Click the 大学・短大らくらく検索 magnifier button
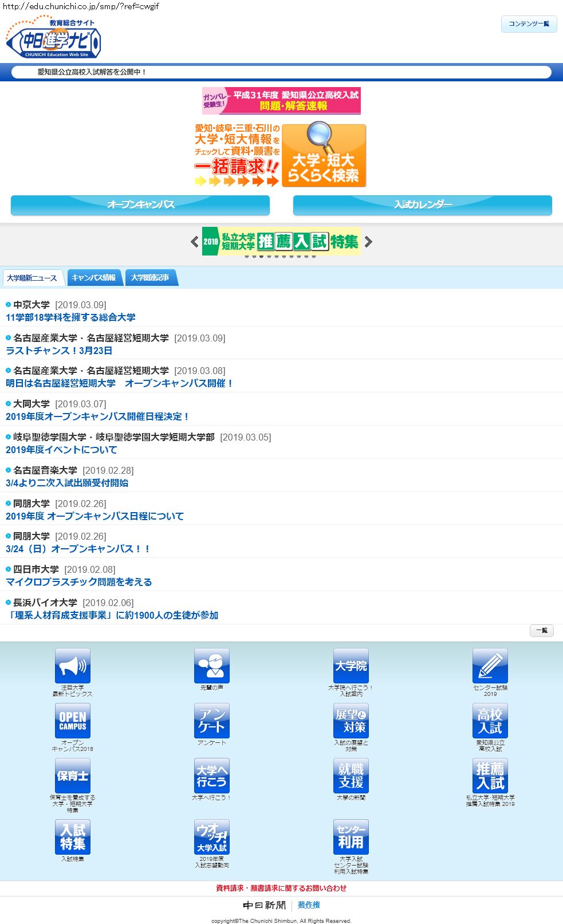This screenshot has width=563, height=924. pyautogui.click(x=324, y=155)
